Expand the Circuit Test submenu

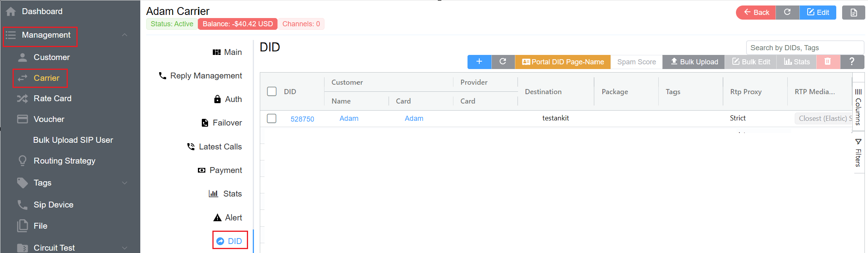125,248
